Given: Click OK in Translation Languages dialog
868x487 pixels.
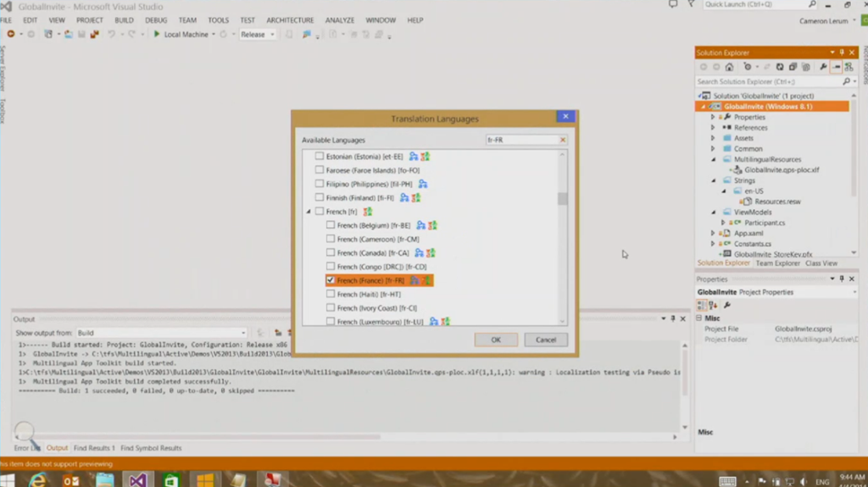Looking at the screenshot, I should (x=496, y=340).
